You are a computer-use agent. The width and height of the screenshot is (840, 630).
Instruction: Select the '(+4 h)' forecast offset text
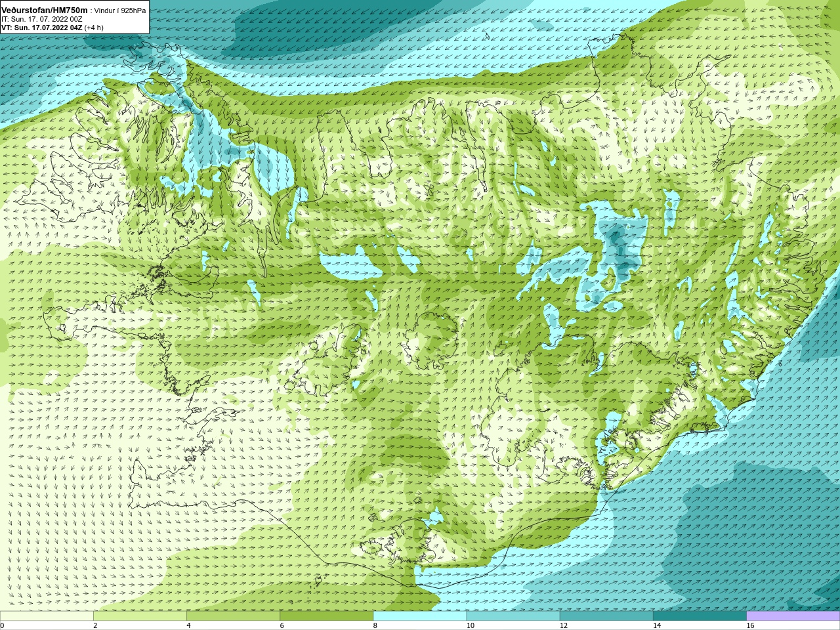coord(94,28)
